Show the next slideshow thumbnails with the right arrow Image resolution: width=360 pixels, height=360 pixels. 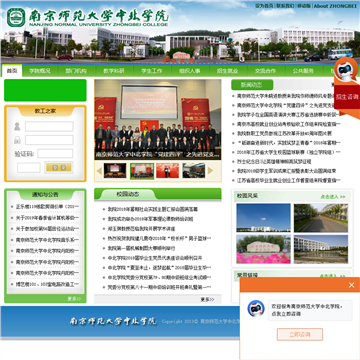(x=210, y=171)
